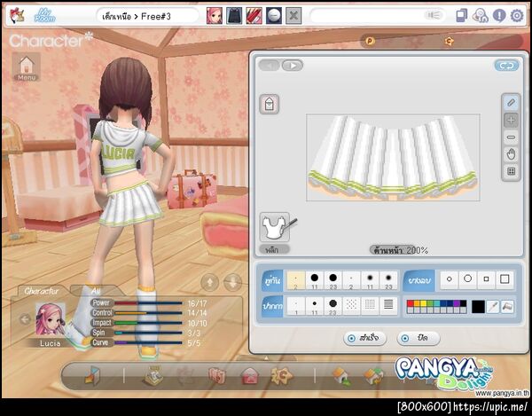Click the ปิด close button
The width and height of the screenshot is (532, 416).
(x=419, y=338)
